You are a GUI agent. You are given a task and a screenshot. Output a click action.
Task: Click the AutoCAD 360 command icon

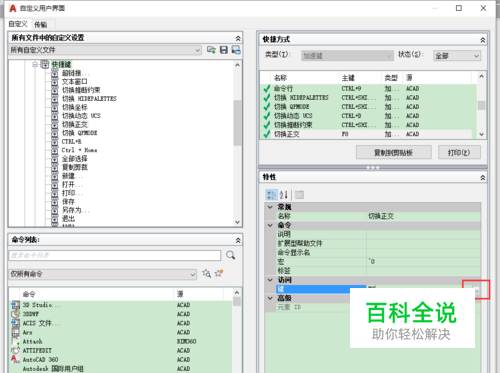pyautogui.click(x=15, y=360)
